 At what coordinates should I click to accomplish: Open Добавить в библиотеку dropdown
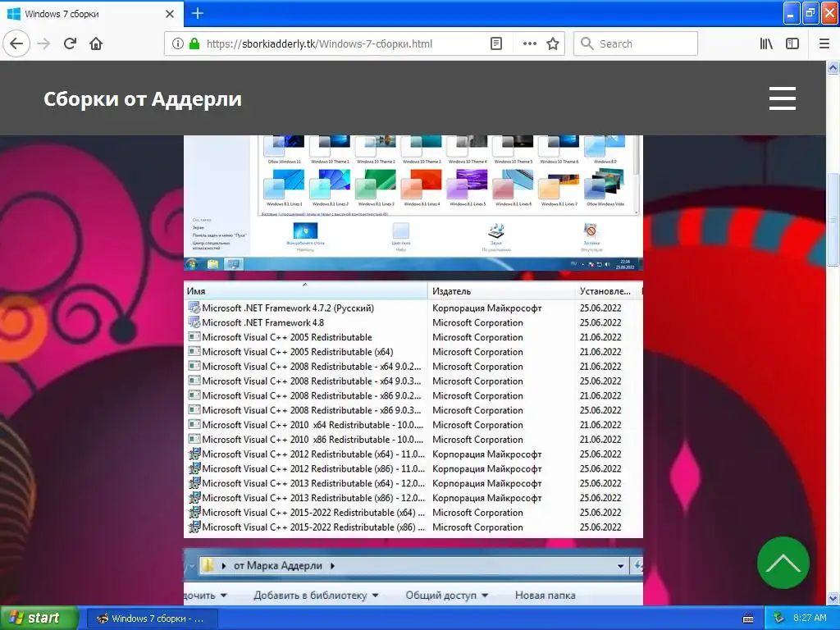tap(316, 596)
